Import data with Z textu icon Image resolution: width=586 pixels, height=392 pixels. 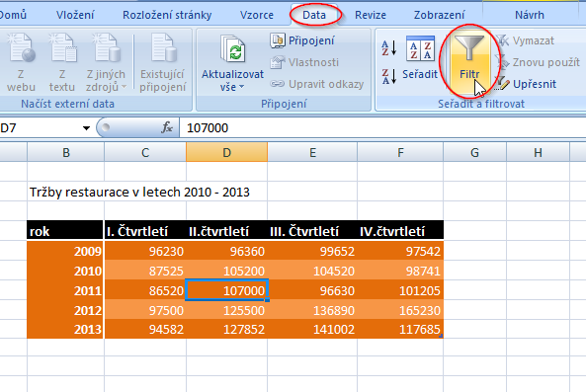62,47
